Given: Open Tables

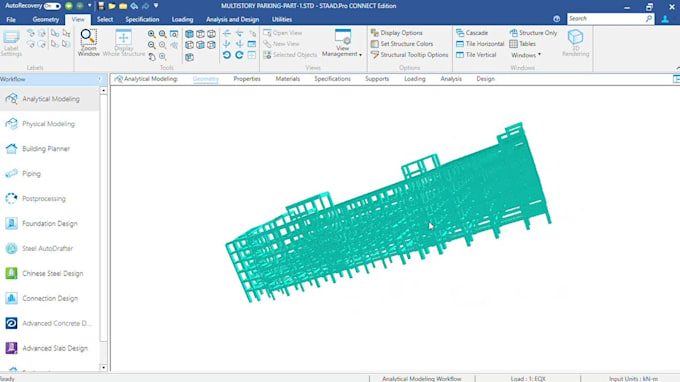Looking at the screenshot, I should point(523,44).
